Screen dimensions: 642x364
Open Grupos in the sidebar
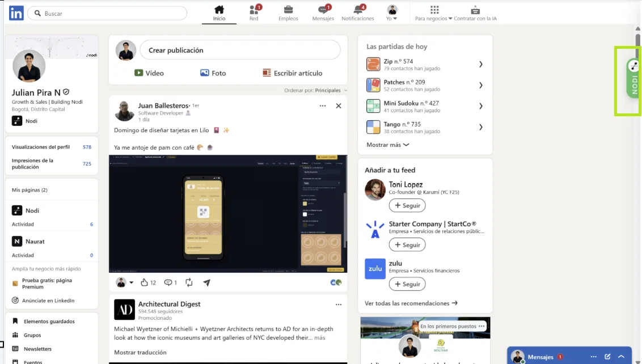tap(27, 335)
